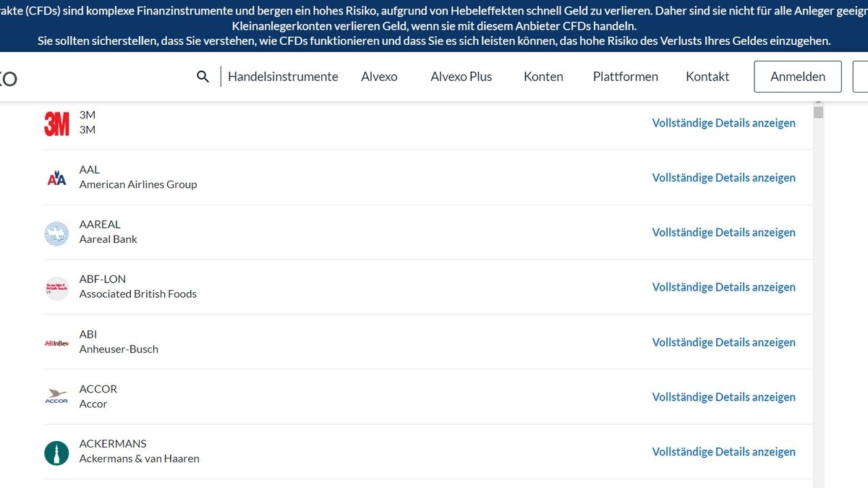Click the AB InBev logo for Anheuser-Busch
The height and width of the screenshot is (488, 868).
[56, 341]
